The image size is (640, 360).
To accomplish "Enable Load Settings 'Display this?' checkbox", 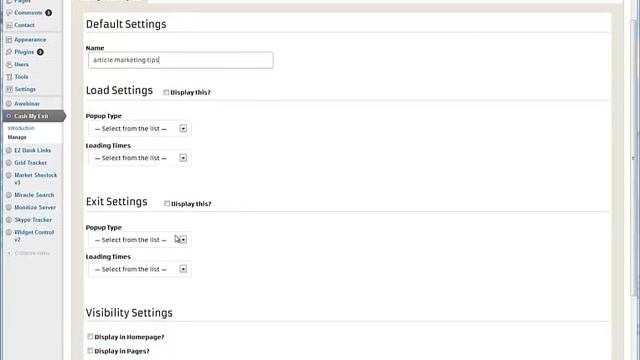I will click(x=166, y=92).
